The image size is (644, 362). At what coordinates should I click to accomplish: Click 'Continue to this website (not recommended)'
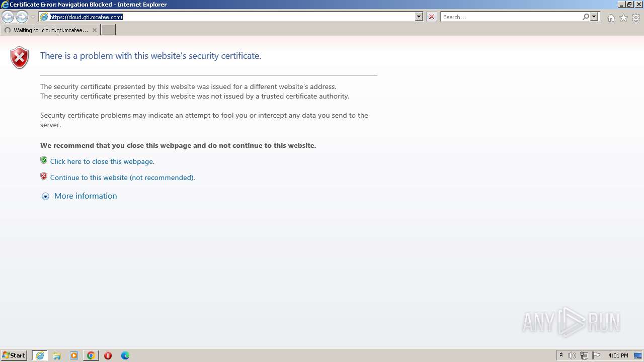(122, 177)
